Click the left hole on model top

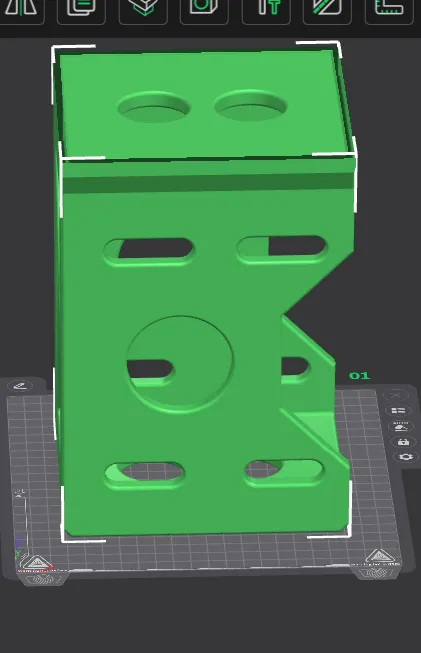click(154, 107)
